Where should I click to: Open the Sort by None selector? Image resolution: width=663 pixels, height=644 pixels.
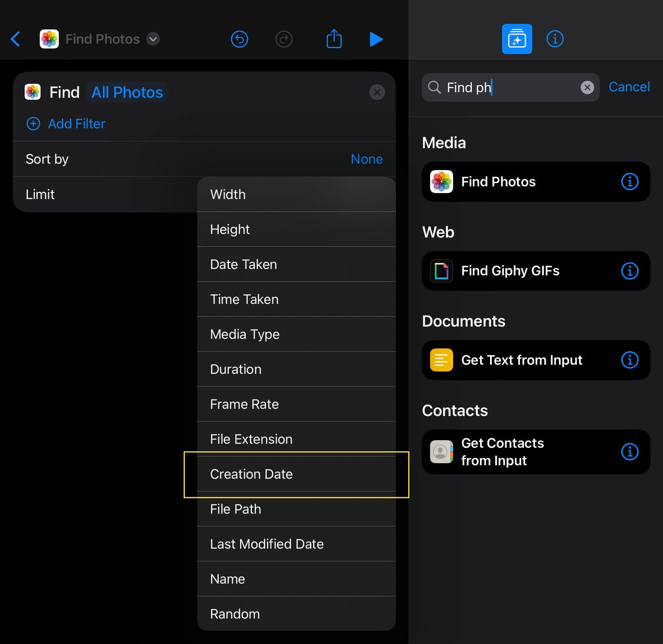coord(366,159)
